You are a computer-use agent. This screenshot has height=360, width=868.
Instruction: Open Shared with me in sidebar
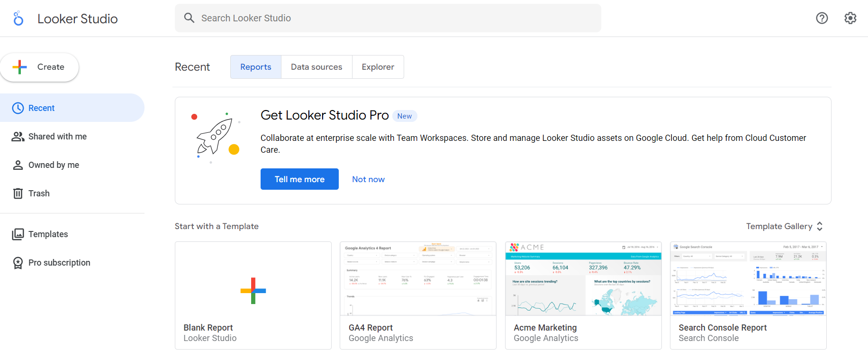pos(72,137)
